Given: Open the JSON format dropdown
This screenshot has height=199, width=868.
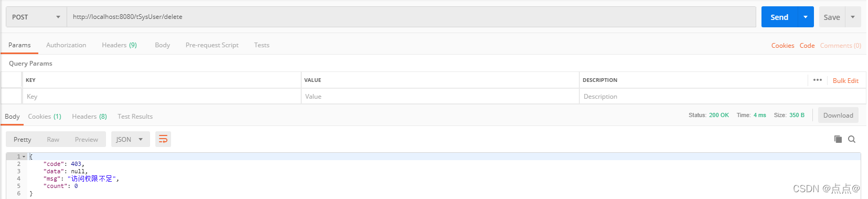Looking at the screenshot, I should (130, 139).
